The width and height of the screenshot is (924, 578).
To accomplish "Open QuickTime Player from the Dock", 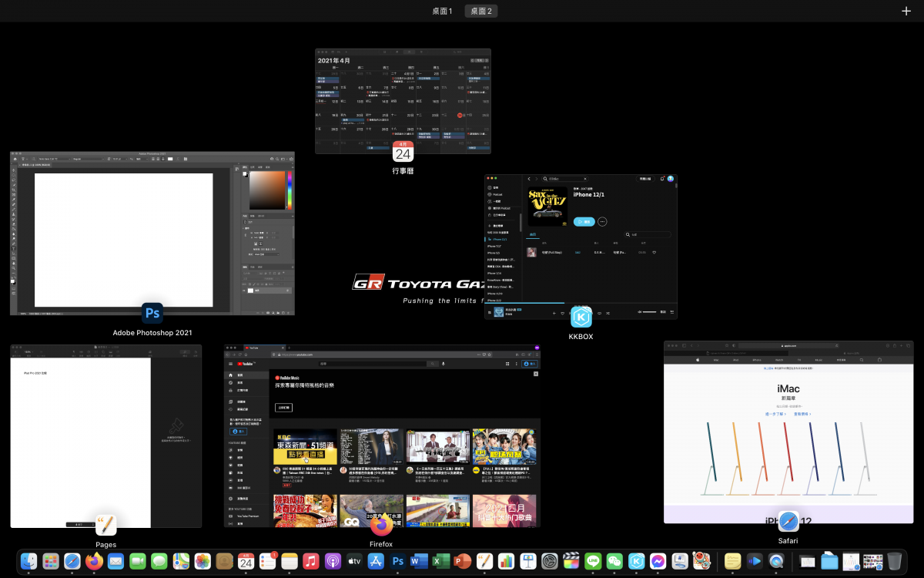I will pyautogui.click(x=776, y=562).
